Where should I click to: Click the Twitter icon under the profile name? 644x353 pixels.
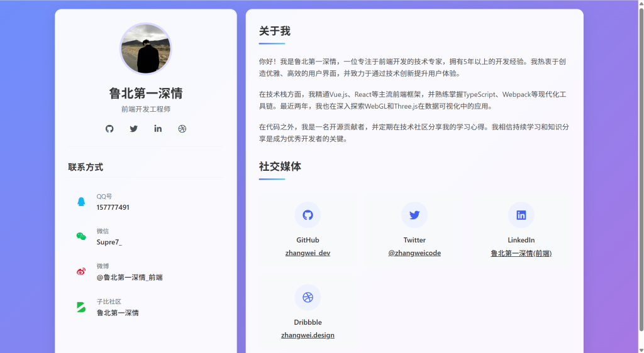point(133,129)
